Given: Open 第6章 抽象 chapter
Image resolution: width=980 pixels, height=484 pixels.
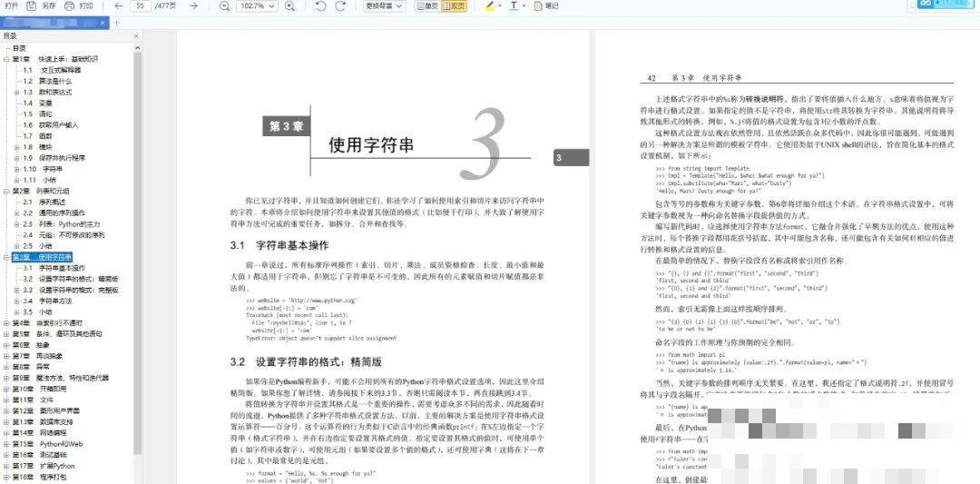Looking at the screenshot, I should pyautogui.click(x=30, y=344).
